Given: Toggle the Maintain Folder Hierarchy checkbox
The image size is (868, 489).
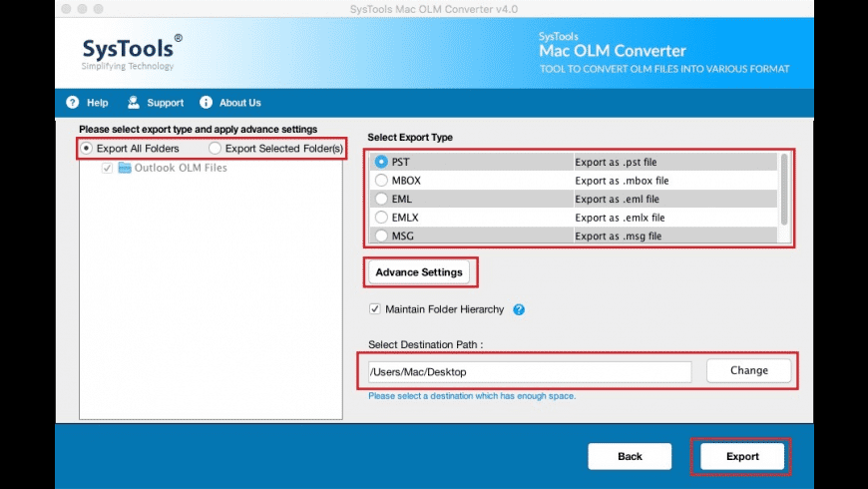Looking at the screenshot, I should 375,309.
